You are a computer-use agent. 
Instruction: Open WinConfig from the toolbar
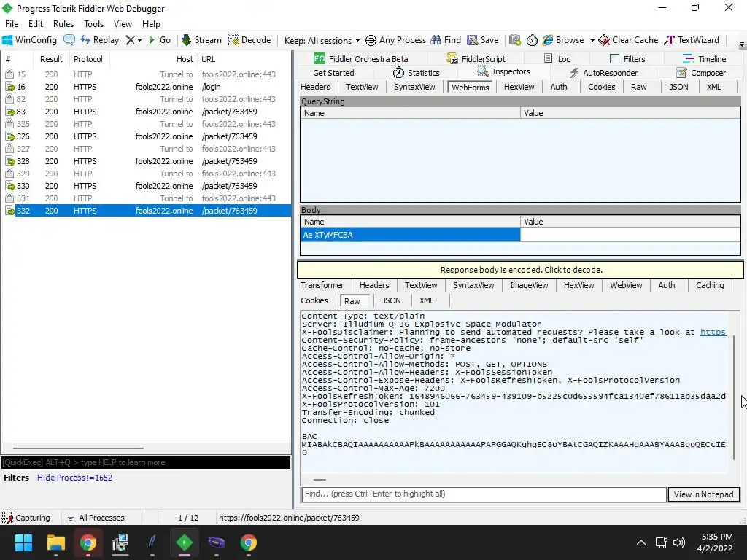(29, 40)
